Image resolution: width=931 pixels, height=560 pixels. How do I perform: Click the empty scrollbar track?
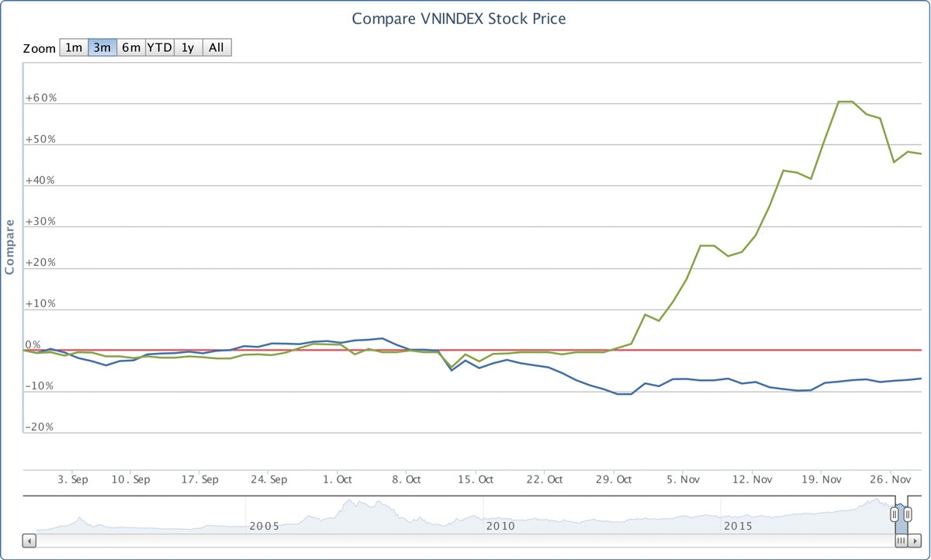[465, 541]
